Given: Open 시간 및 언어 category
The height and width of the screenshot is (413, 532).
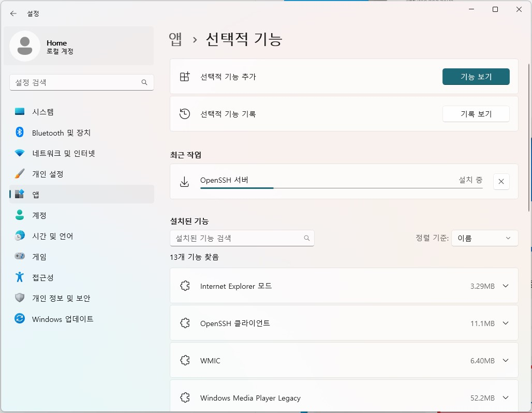Looking at the screenshot, I should click(x=82, y=235).
